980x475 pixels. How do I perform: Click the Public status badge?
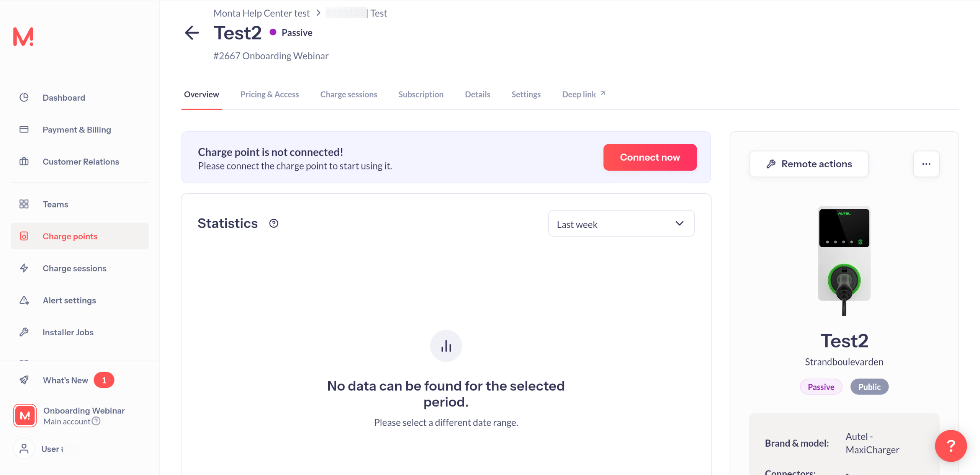(x=869, y=387)
